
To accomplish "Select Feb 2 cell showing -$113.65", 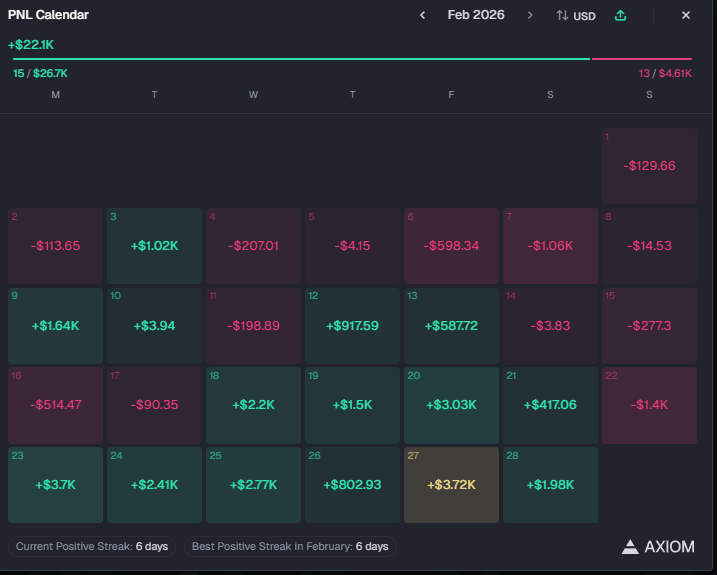I will tap(55, 246).
